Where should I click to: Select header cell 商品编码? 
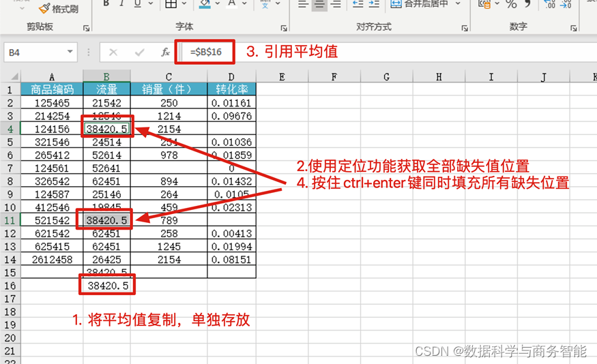(x=52, y=89)
